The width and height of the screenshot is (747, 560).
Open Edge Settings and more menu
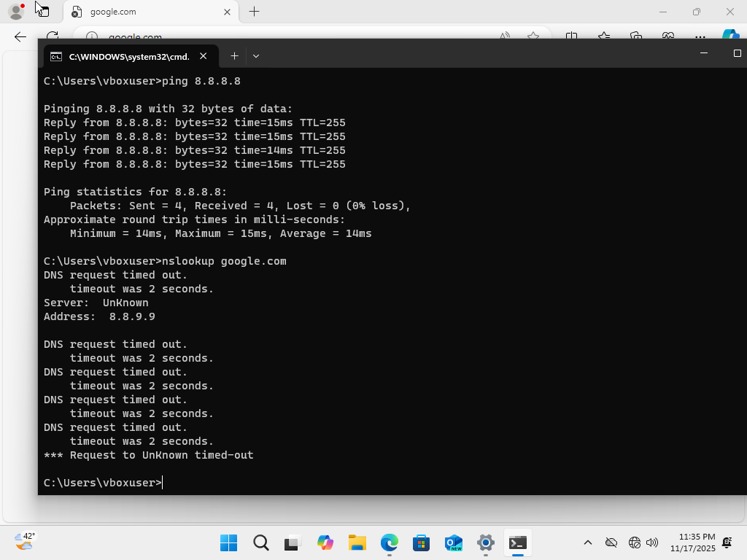(x=700, y=36)
